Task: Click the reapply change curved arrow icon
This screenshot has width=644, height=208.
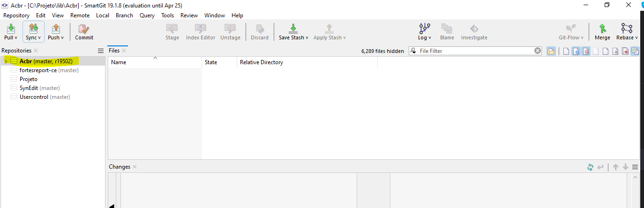Action: tap(600, 167)
